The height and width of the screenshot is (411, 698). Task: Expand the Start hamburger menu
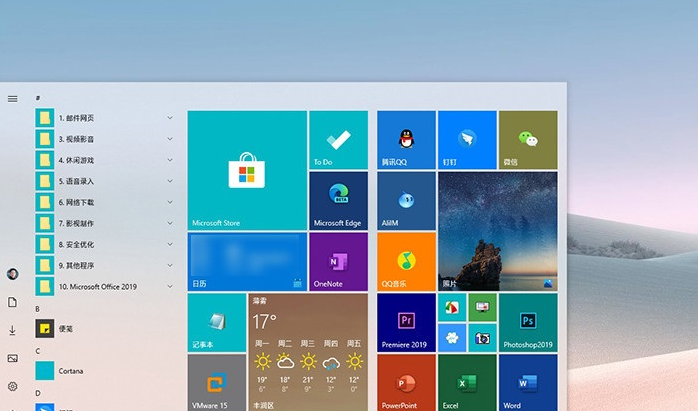pos(12,99)
